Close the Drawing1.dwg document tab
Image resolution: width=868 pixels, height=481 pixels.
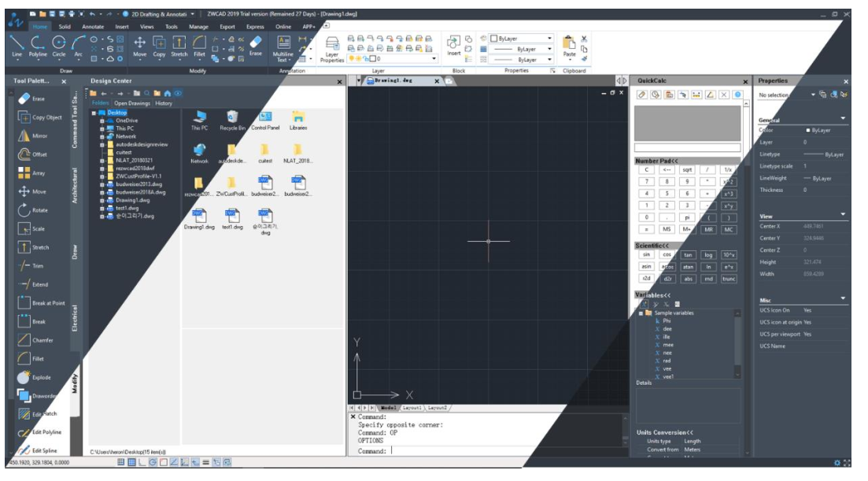(437, 81)
